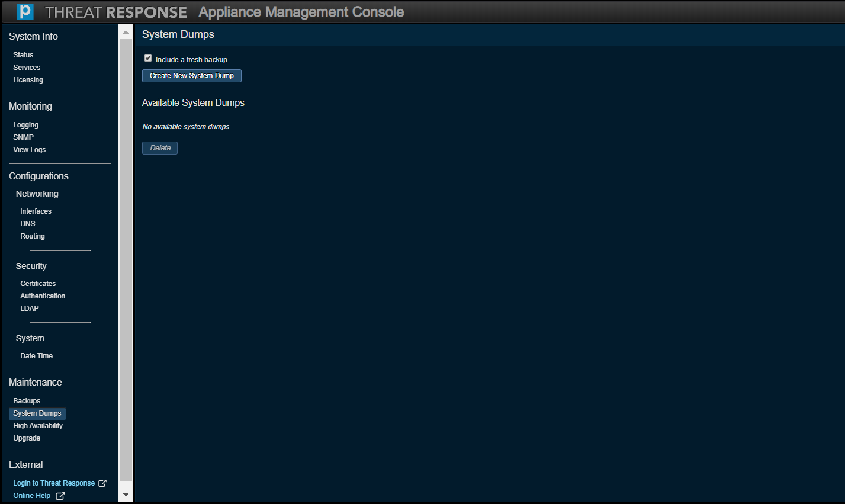Follow the Login to Threat Response link

pyautogui.click(x=54, y=483)
